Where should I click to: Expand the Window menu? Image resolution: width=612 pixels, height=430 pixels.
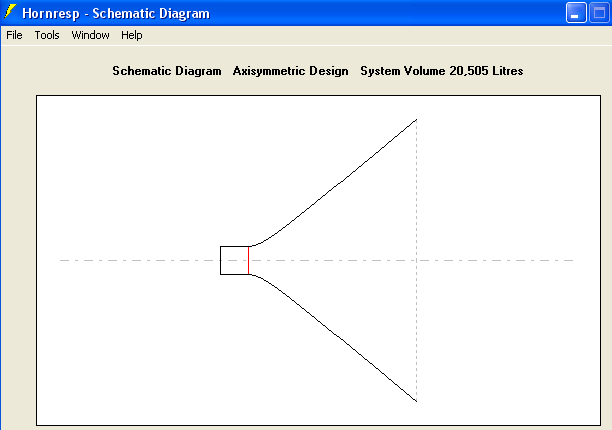click(x=90, y=35)
